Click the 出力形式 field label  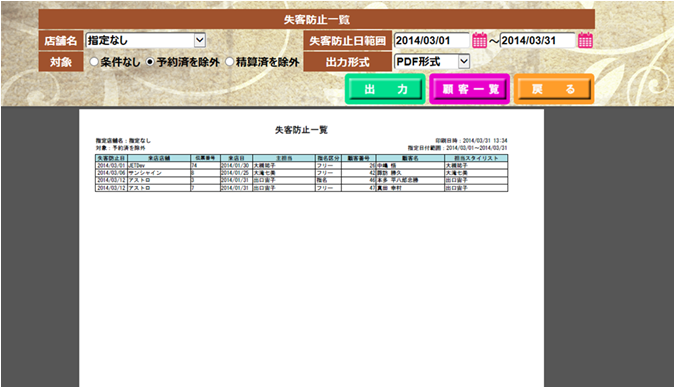(x=347, y=62)
